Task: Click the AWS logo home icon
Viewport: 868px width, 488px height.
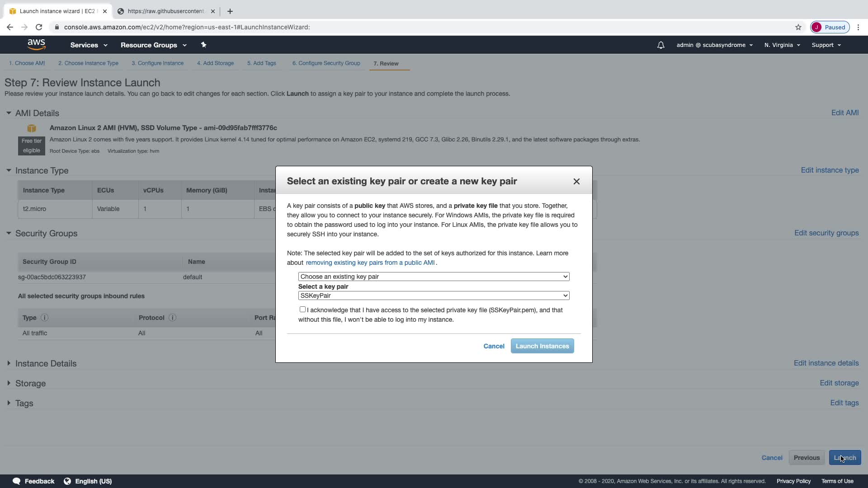Action: [x=36, y=44]
